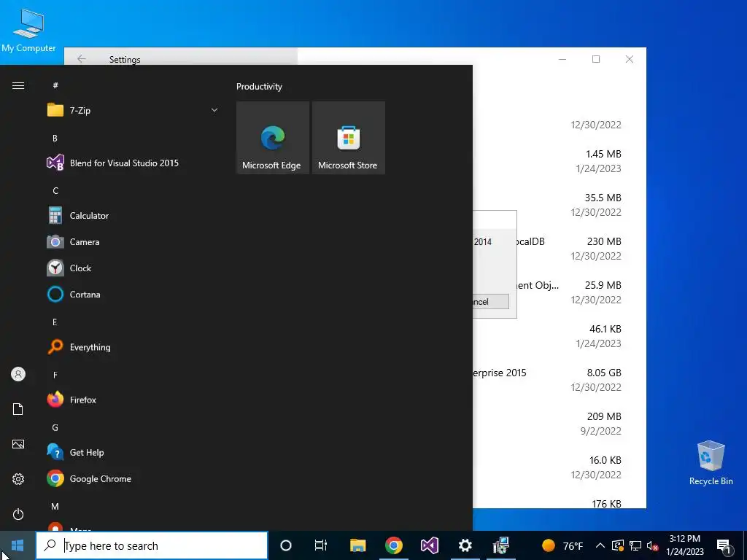Viewport: 747px width, 560px height.
Task: Expand the Start menu hamburger button
Action: 18,86
